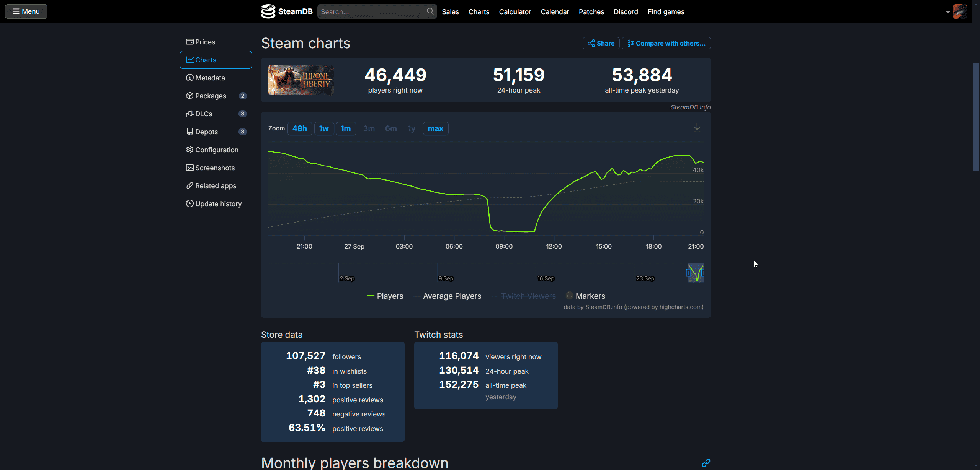
Task: Click the SteamDB logo icon
Action: (268, 11)
